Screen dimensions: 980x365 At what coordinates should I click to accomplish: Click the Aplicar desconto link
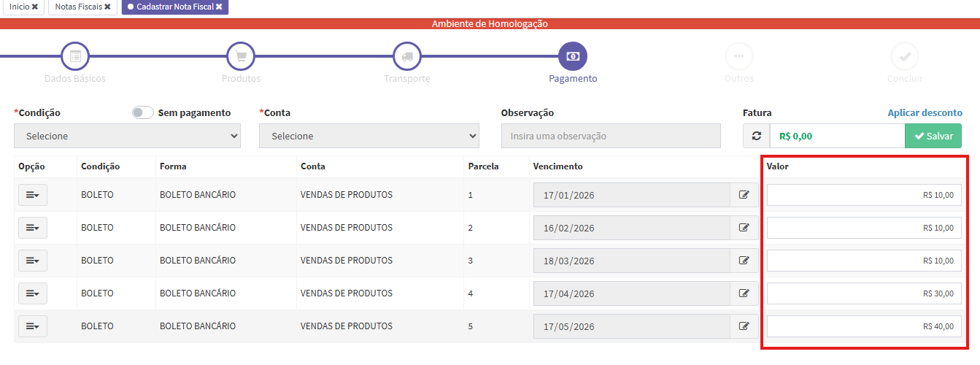pos(925,113)
